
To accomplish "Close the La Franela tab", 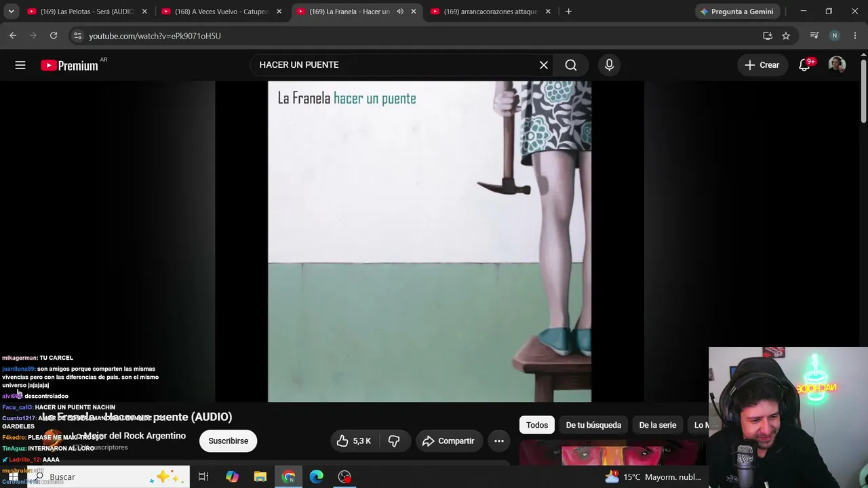I will coord(414,12).
